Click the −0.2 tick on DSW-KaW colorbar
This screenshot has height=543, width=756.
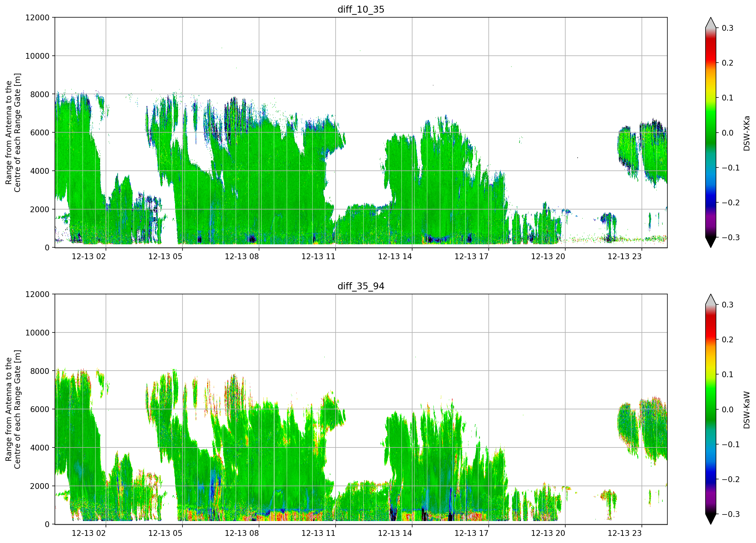[731, 480]
